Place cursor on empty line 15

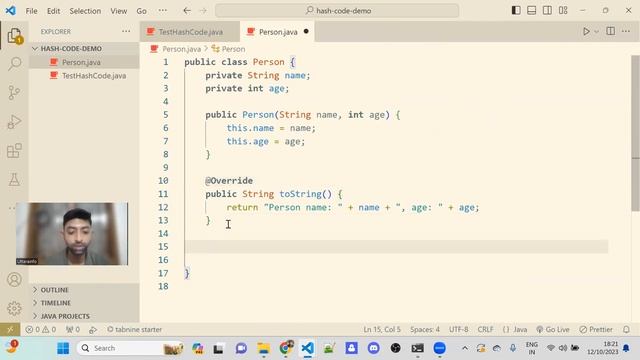tap(396, 247)
